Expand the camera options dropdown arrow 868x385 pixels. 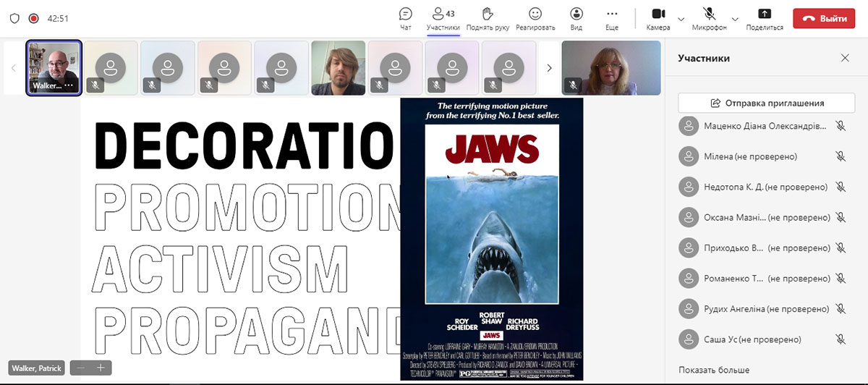point(681,18)
